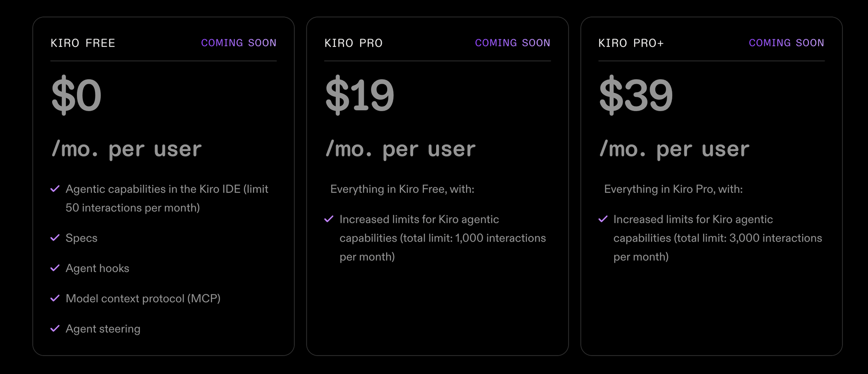Click the $39 price

point(636,95)
